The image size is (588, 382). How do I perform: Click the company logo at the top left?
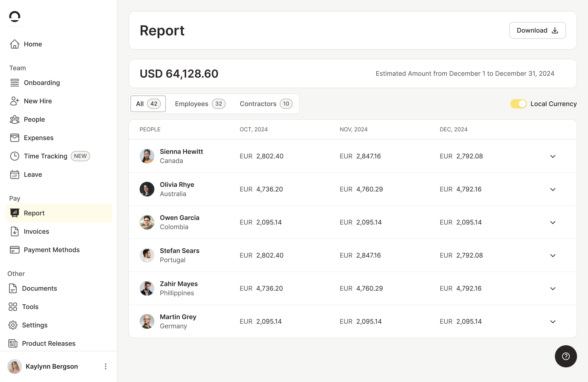click(15, 17)
